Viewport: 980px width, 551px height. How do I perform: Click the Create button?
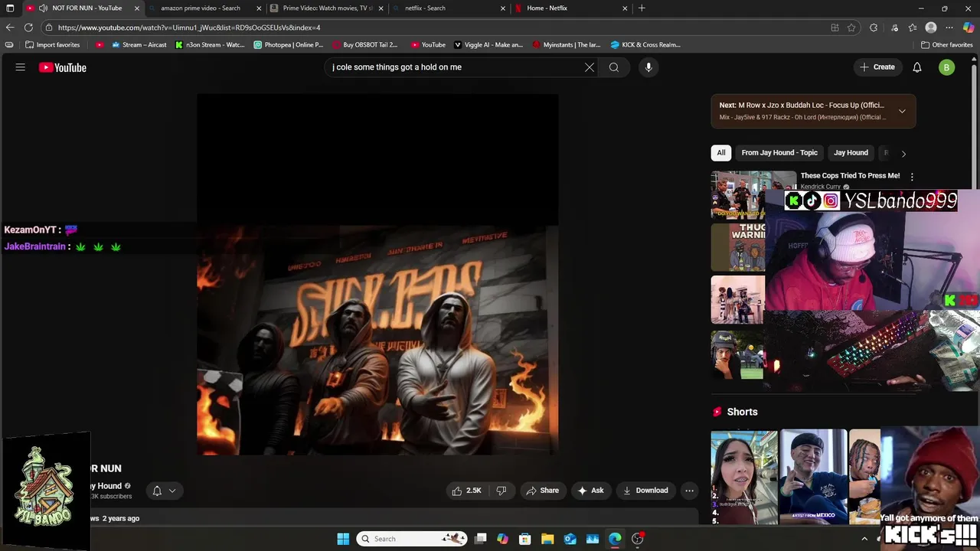click(877, 67)
